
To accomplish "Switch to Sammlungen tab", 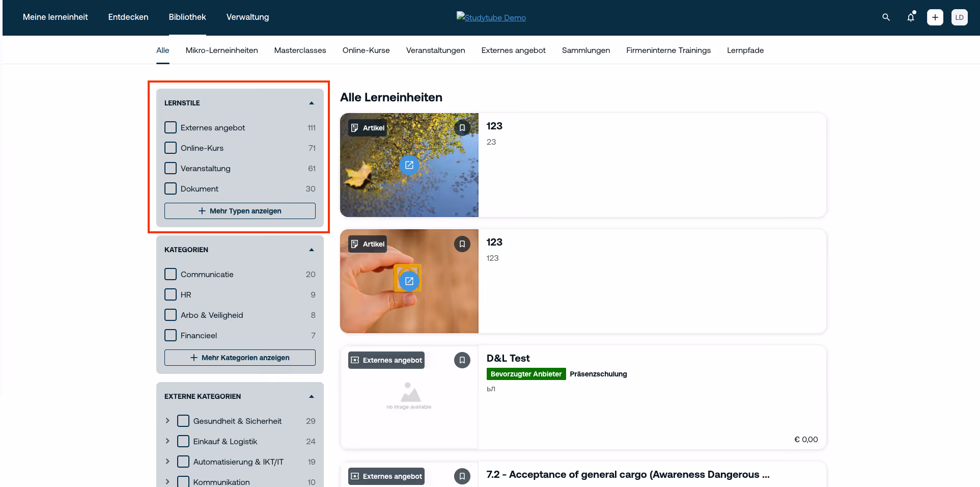I will pyautogui.click(x=586, y=50).
